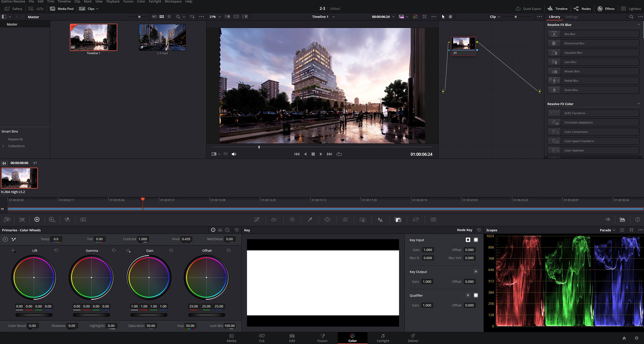Toggle loop playback in viewer
This screenshot has width=644, height=344.
coord(339,154)
